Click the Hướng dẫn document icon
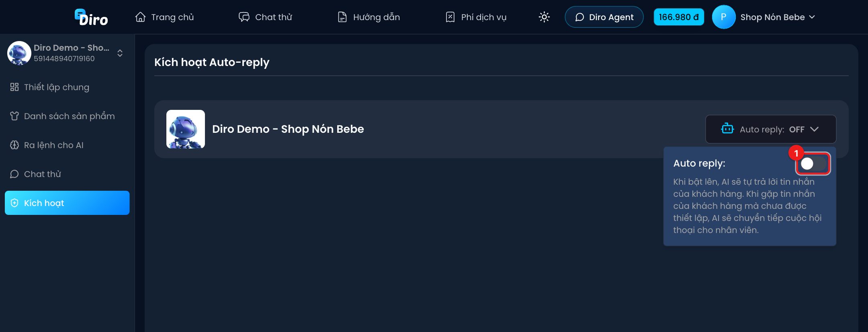This screenshot has height=332, width=868. coord(342,17)
